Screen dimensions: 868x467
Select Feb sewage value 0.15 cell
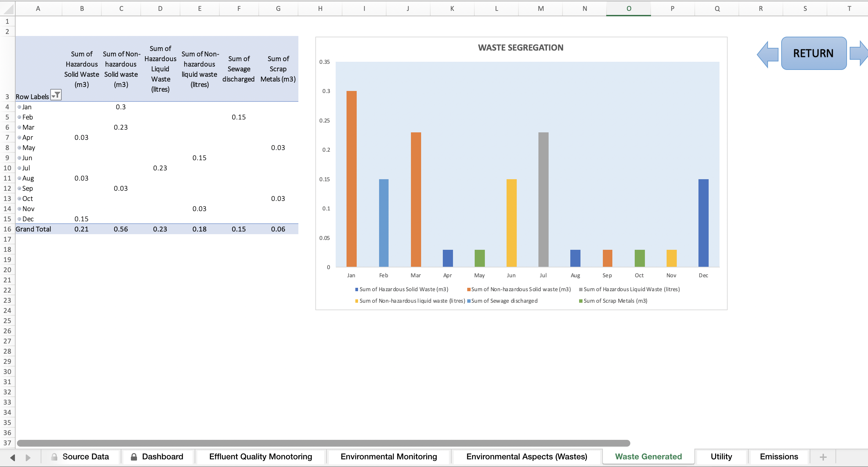click(239, 117)
